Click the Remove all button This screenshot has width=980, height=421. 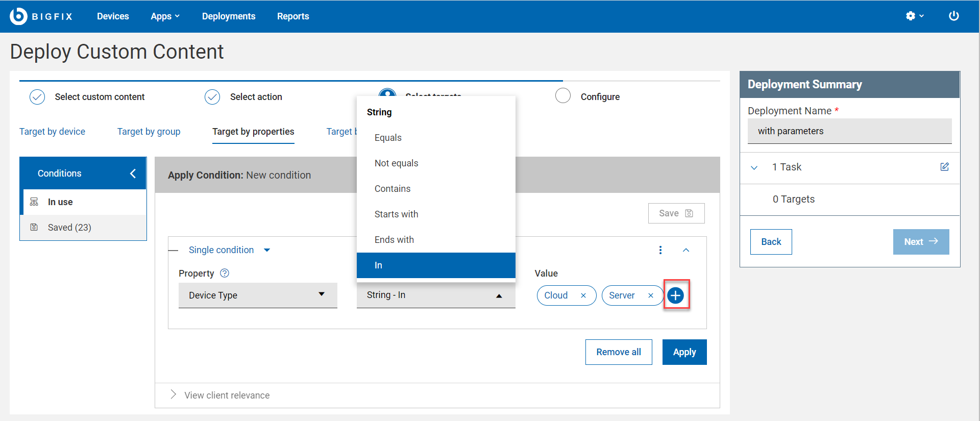[x=618, y=352]
